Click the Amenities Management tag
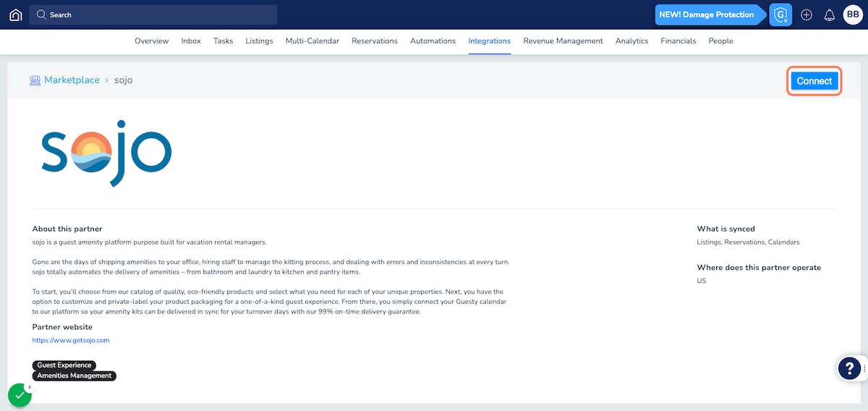 (x=74, y=376)
